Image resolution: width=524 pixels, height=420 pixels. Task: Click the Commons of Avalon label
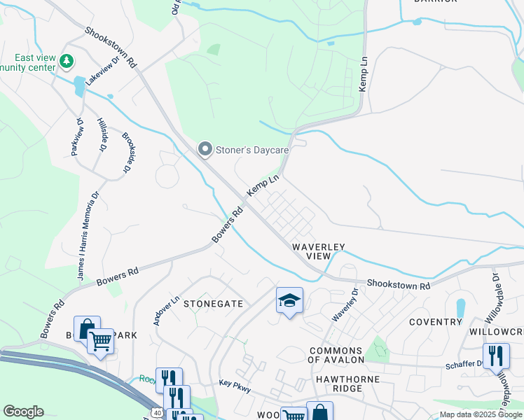pos(336,355)
